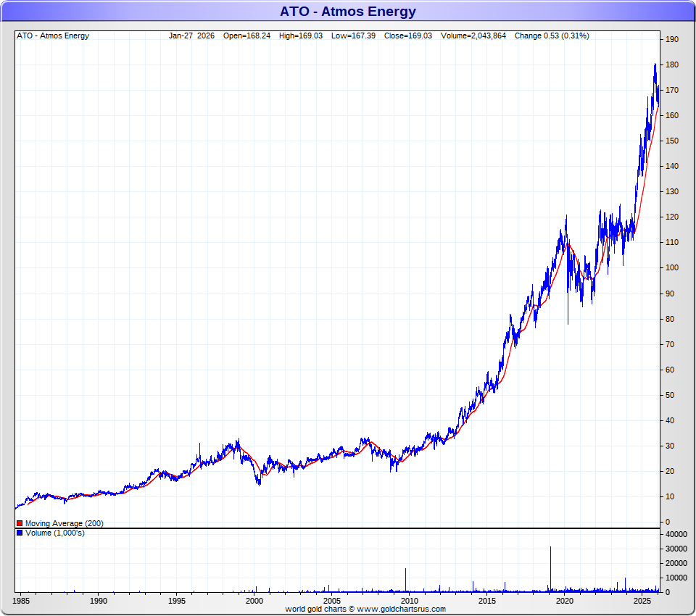This screenshot has height=616, width=696.
Task: Click the 'Low=167.39' value
Action: click(353, 36)
